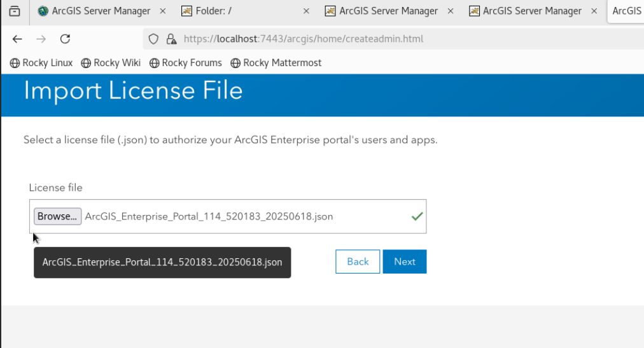This screenshot has height=348, width=644.
Task: Switch to the fourth tab, ArcGIS Server Manager
Action: [x=526, y=11]
